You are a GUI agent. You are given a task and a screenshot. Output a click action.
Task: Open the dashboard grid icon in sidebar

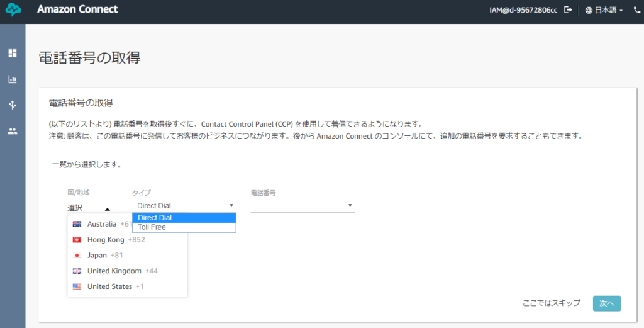point(13,53)
